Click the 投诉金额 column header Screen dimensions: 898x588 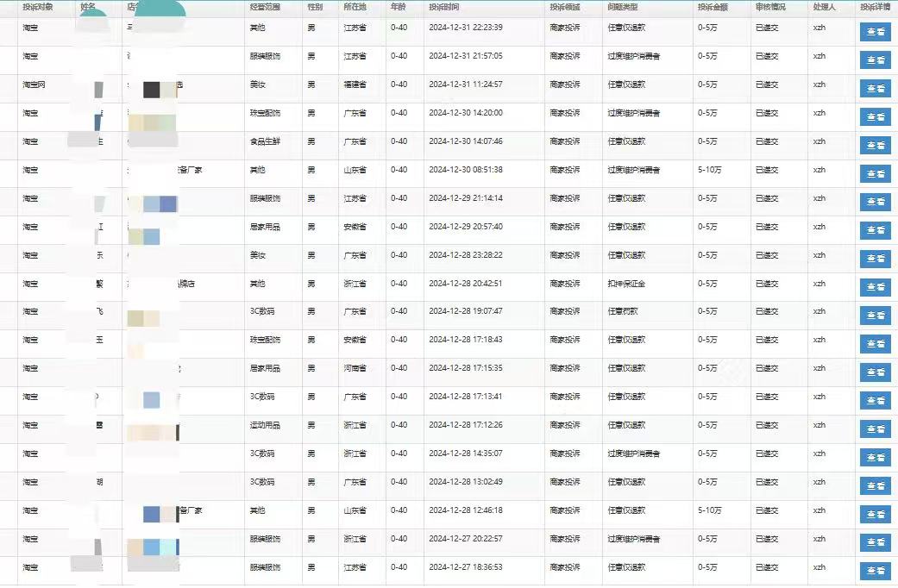click(x=713, y=7)
